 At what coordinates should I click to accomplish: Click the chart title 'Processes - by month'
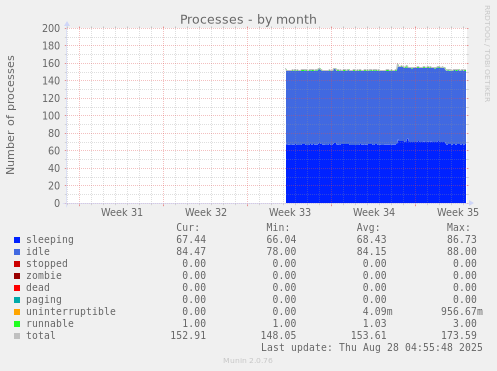(x=248, y=20)
